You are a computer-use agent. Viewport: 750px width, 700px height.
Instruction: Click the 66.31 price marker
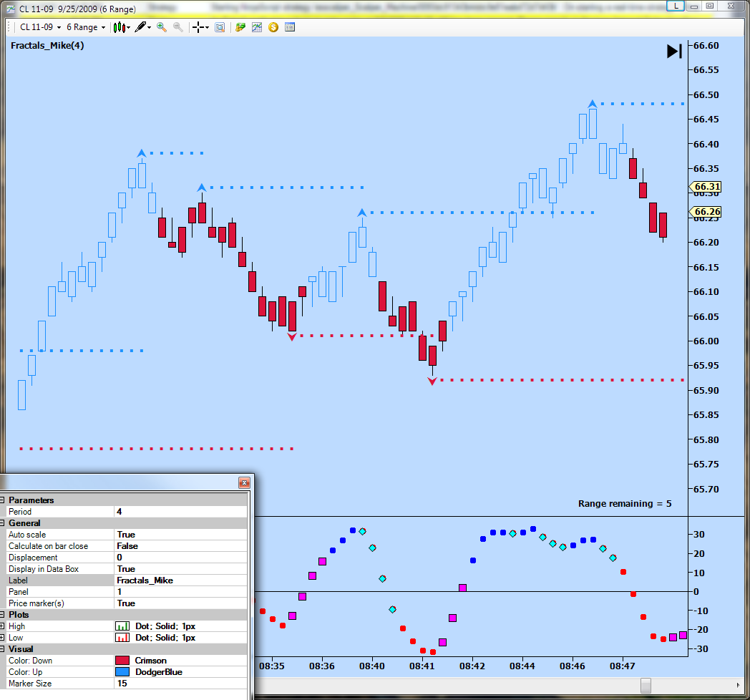[705, 187]
